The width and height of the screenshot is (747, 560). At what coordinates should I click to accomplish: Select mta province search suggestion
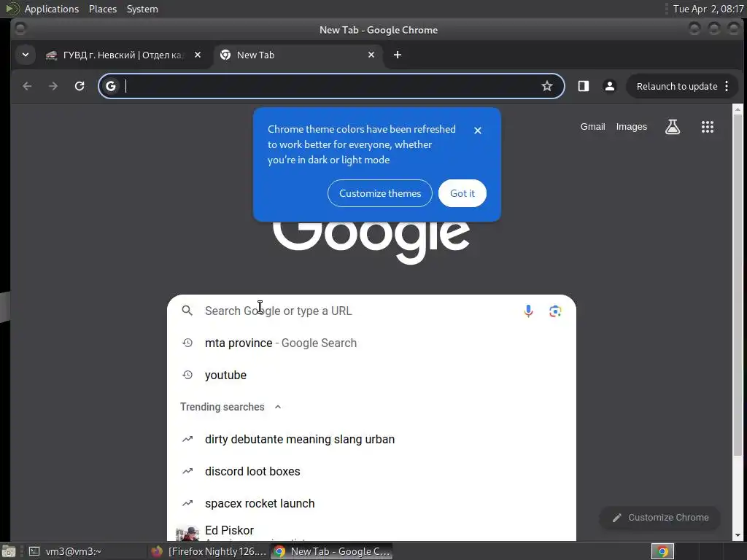(x=371, y=343)
